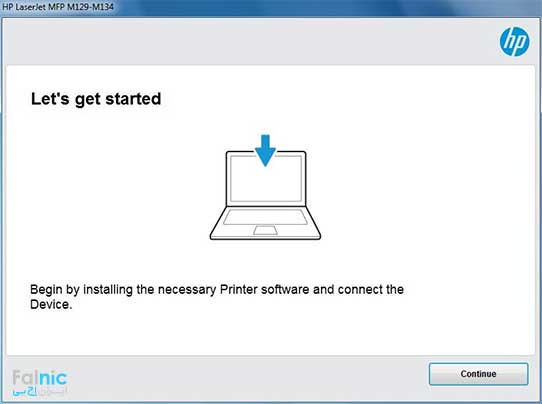This screenshot has width=542, height=404.
Task: Click the "nic" blue letters in Falnic logo
Action: [x=53, y=378]
